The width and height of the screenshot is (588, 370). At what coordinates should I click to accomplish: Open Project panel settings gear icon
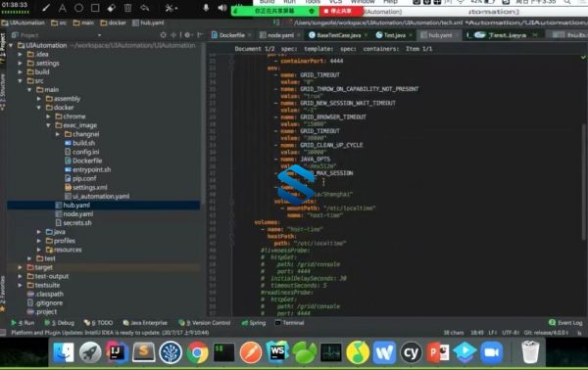click(187, 35)
